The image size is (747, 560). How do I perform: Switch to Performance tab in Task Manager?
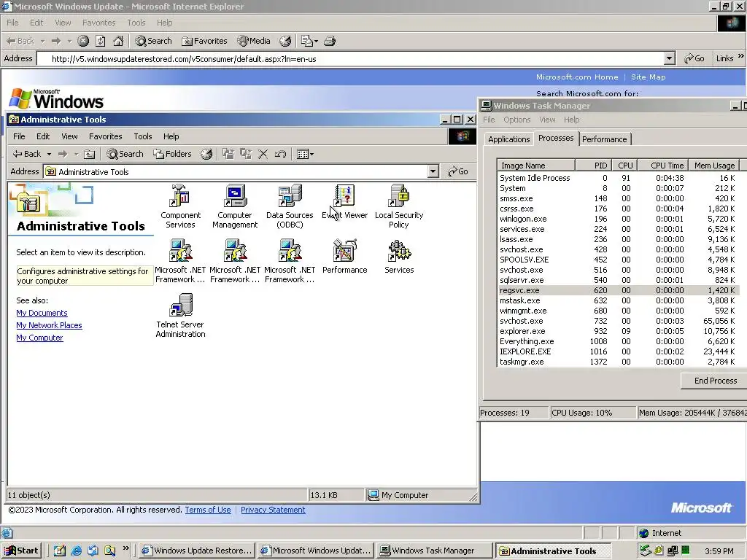(x=604, y=139)
